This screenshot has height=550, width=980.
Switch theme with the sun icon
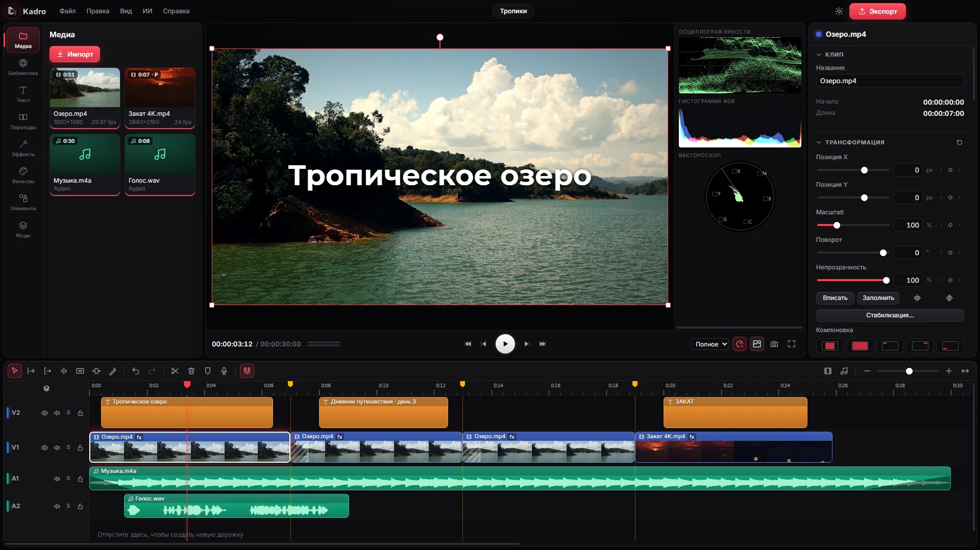pyautogui.click(x=839, y=11)
